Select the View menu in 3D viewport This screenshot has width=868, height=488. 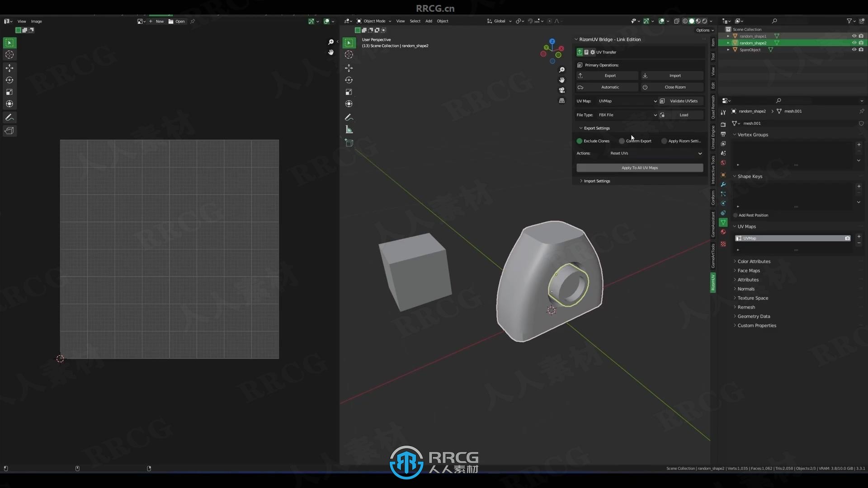tap(400, 21)
